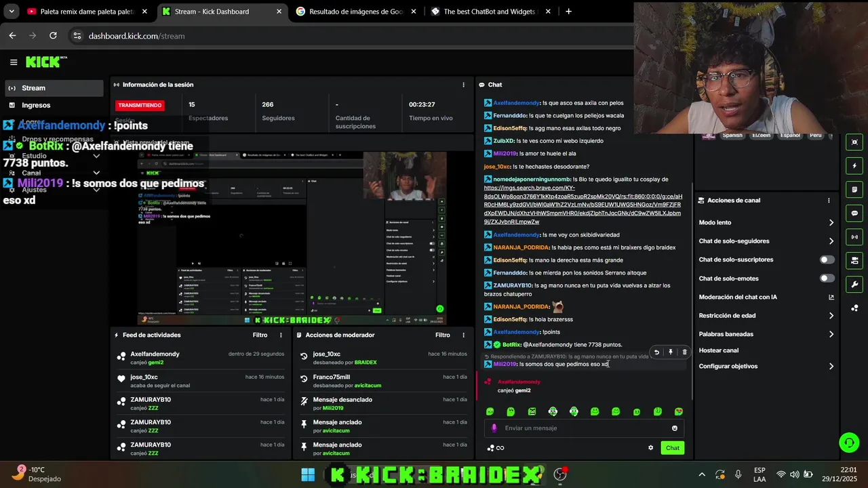
Task: Open emoji picker in message box
Action: 675,428
